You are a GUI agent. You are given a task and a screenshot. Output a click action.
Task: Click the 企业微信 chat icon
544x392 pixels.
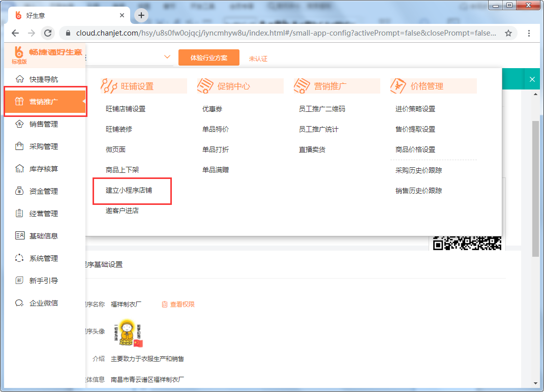[19, 303]
